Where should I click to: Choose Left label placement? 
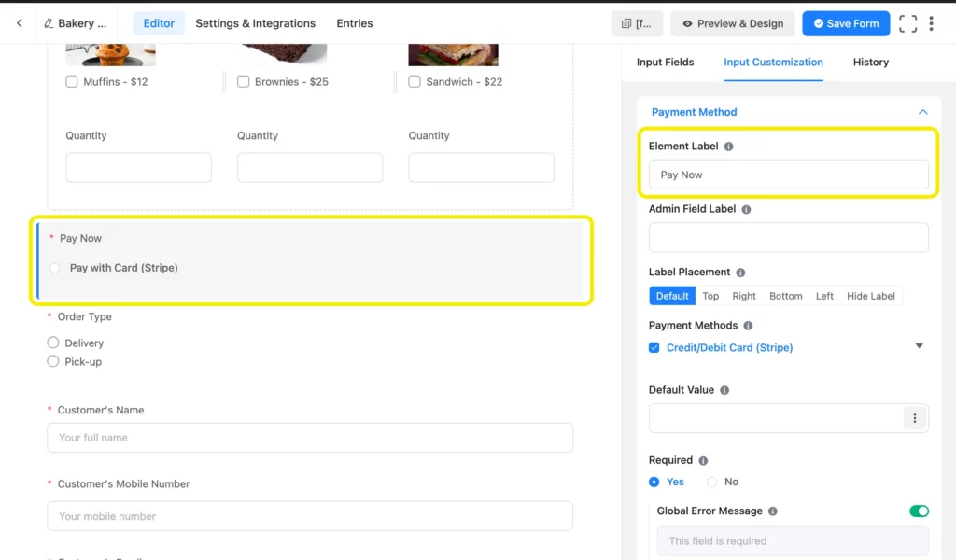click(824, 296)
